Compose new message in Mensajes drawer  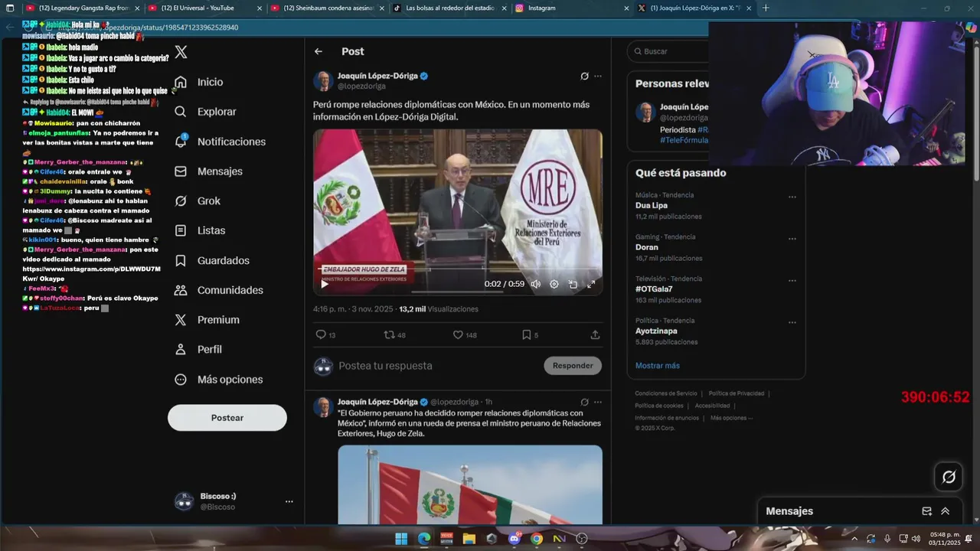click(926, 511)
